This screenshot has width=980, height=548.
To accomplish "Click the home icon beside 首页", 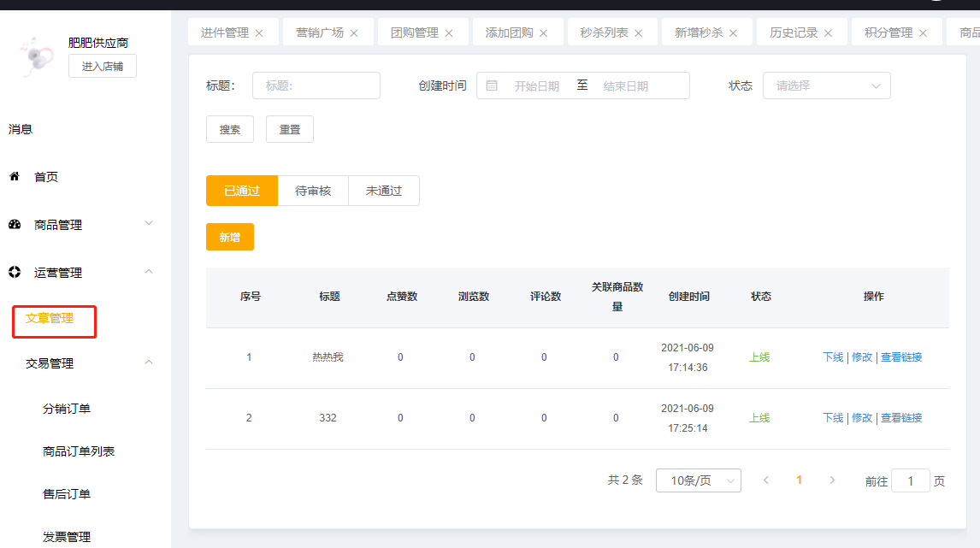I will [15, 177].
